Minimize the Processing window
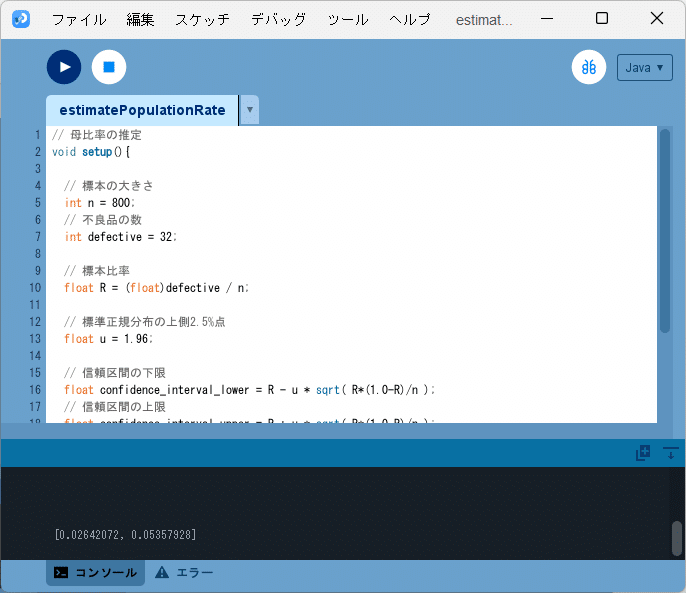686x593 pixels. coord(547,19)
